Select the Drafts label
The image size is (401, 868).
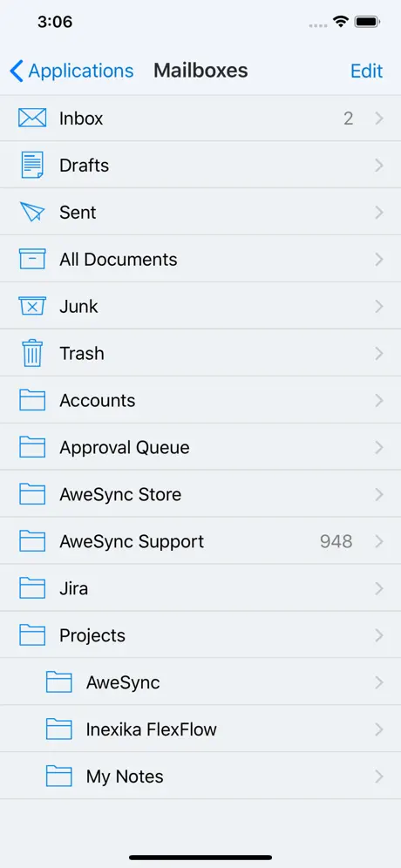tap(85, 166)
